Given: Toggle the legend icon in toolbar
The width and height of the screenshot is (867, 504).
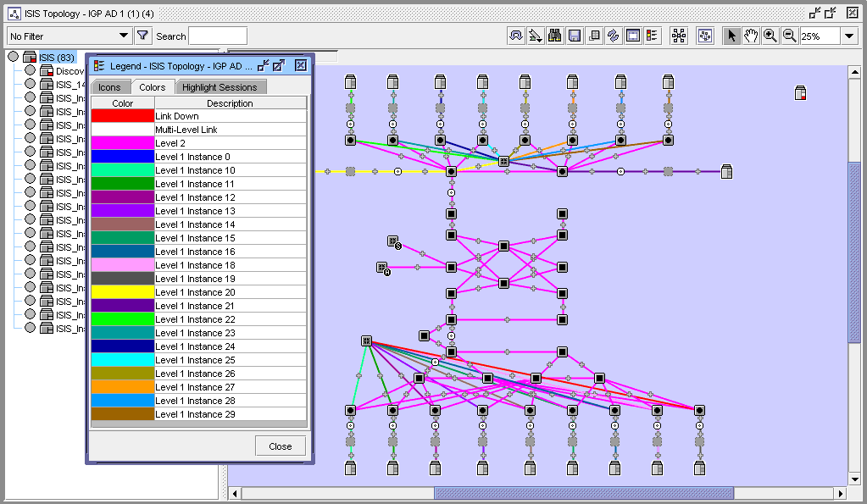Looking at the screenshot, I should [652, 36].
